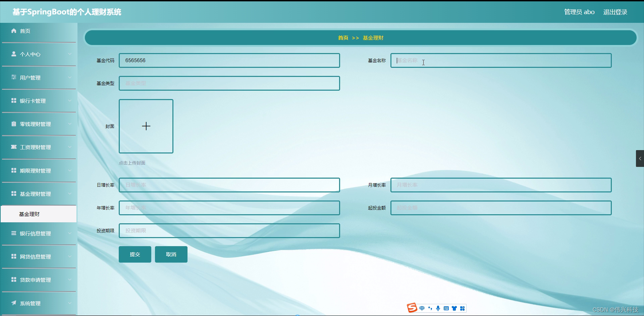
Task: Select the paper plane icon for 系统管理
Action: 14,303
